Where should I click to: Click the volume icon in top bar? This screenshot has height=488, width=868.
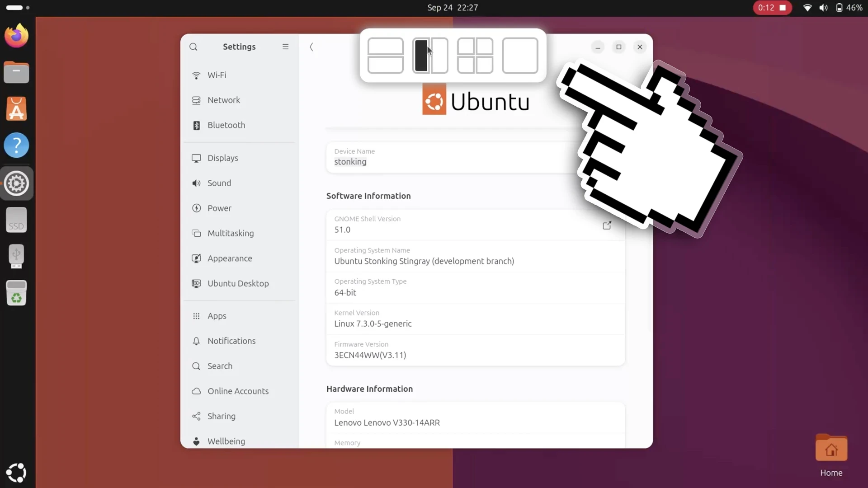pyautogui.click(x=824, y=8)
